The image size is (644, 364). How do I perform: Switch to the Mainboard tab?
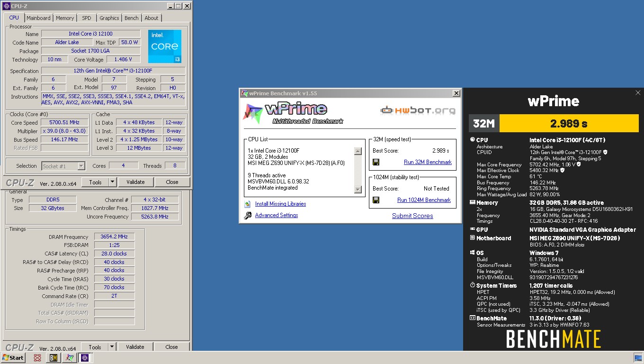[x=38, y=18]
